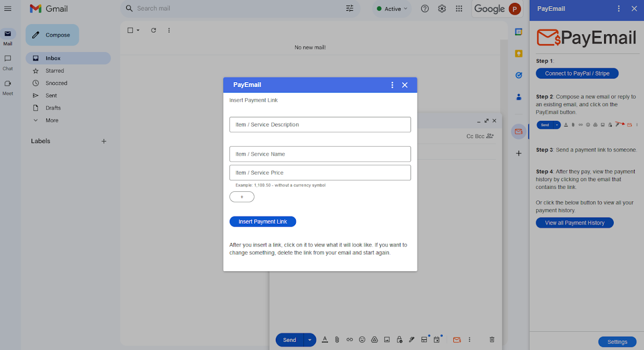
Task: Open compose More options three dots
Action: [x=469, y=340]
